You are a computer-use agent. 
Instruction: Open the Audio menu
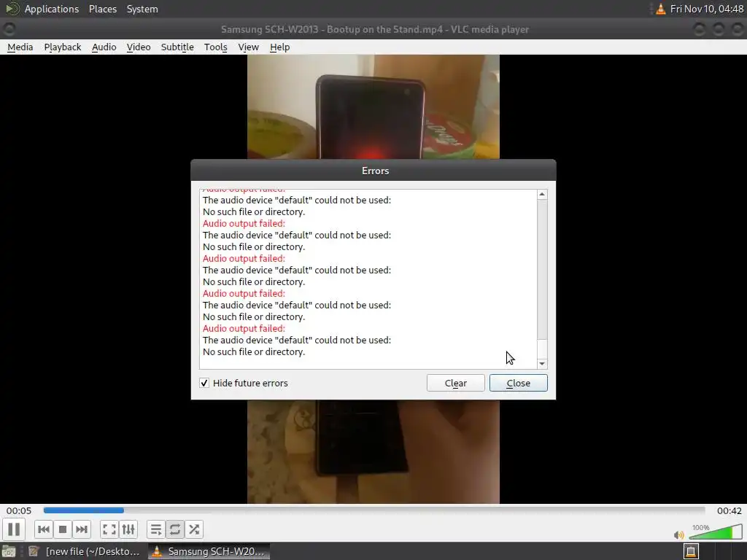tap(104, 47)
